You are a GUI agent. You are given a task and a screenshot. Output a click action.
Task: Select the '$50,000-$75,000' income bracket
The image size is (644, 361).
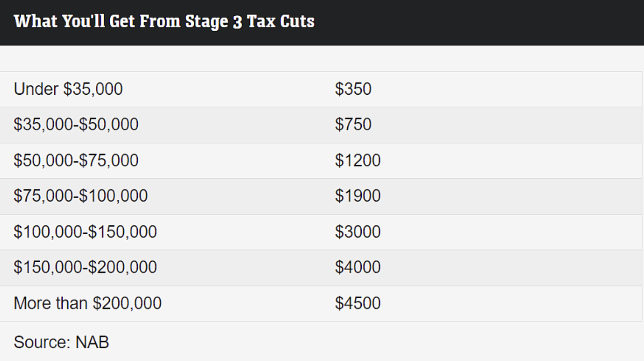tap(76, 160)
